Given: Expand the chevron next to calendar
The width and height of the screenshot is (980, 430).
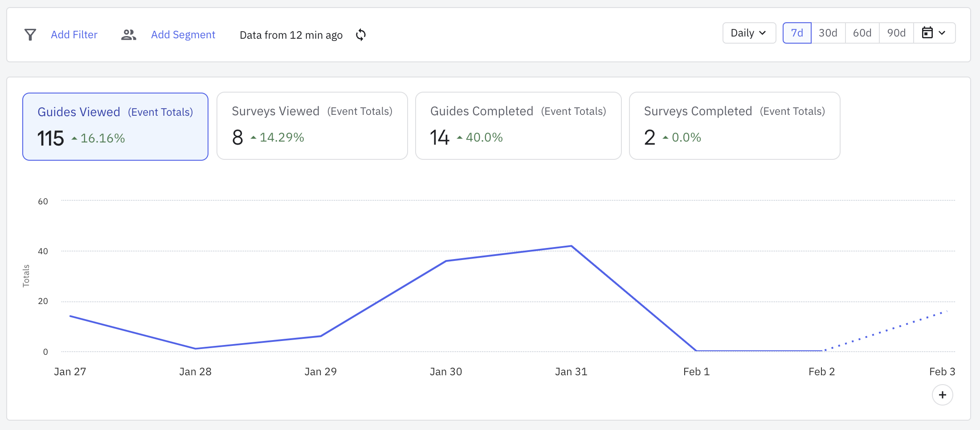Looking at the screenshot, I should [942, 33].
